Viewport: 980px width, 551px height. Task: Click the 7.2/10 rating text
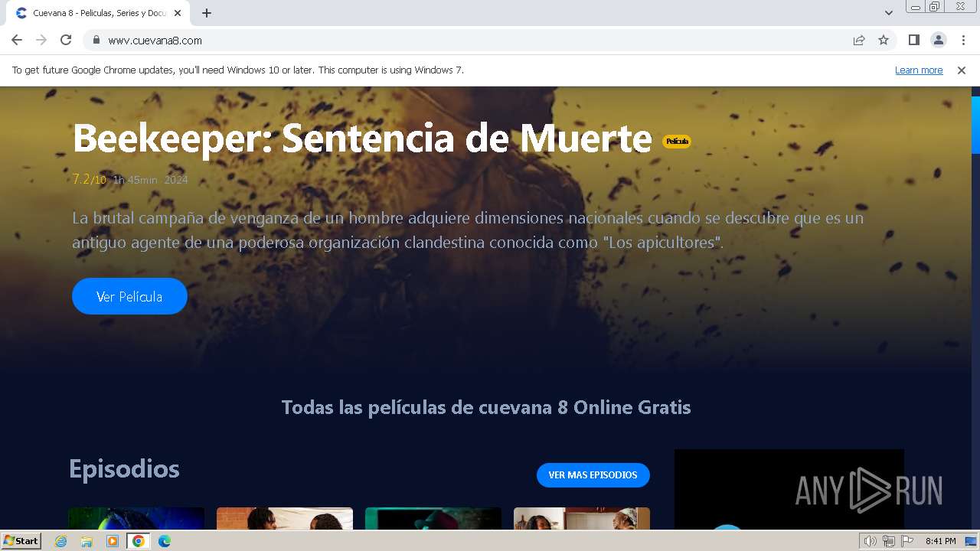[x=89, y=180]
